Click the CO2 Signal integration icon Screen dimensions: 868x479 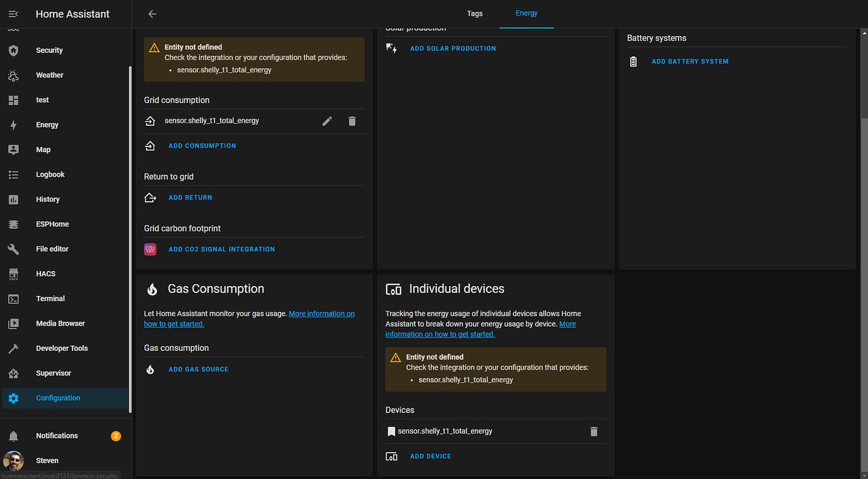click(150, 249)
